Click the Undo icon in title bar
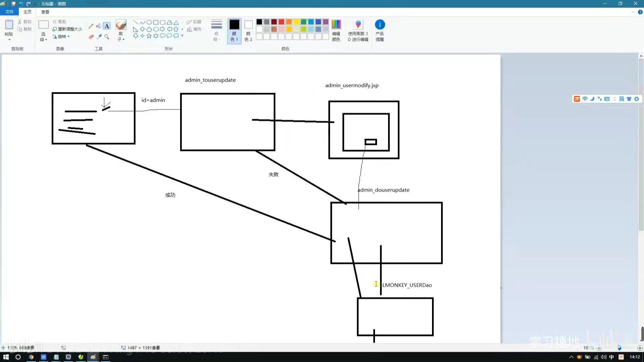This screenshot has width=644, height=362. 21,4
